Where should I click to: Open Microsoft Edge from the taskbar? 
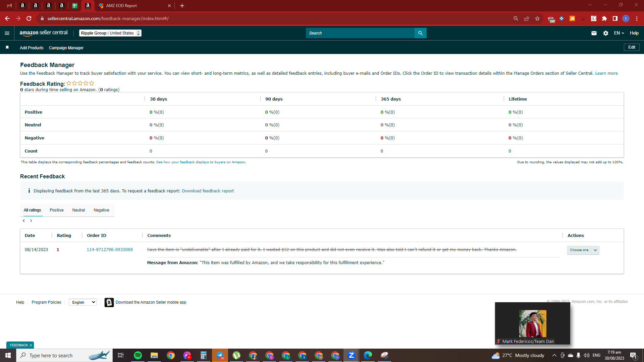click(368, 355)
